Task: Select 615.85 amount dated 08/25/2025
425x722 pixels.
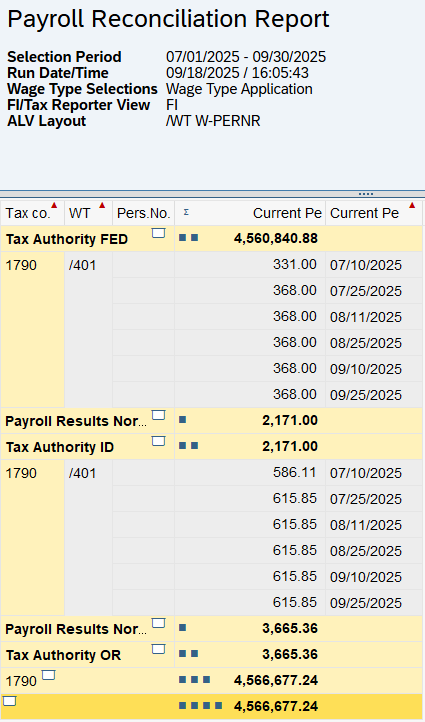Action: tap(250, 550)
